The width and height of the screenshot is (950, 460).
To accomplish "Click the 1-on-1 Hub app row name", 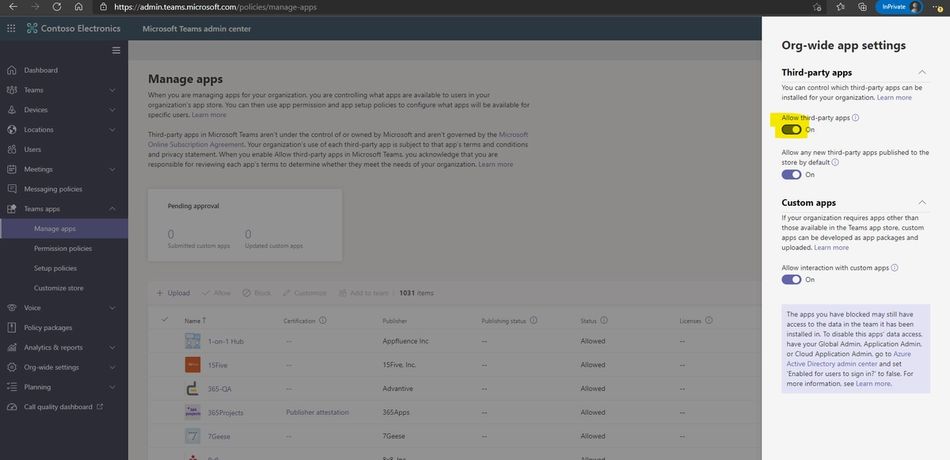I will point(226,341).
